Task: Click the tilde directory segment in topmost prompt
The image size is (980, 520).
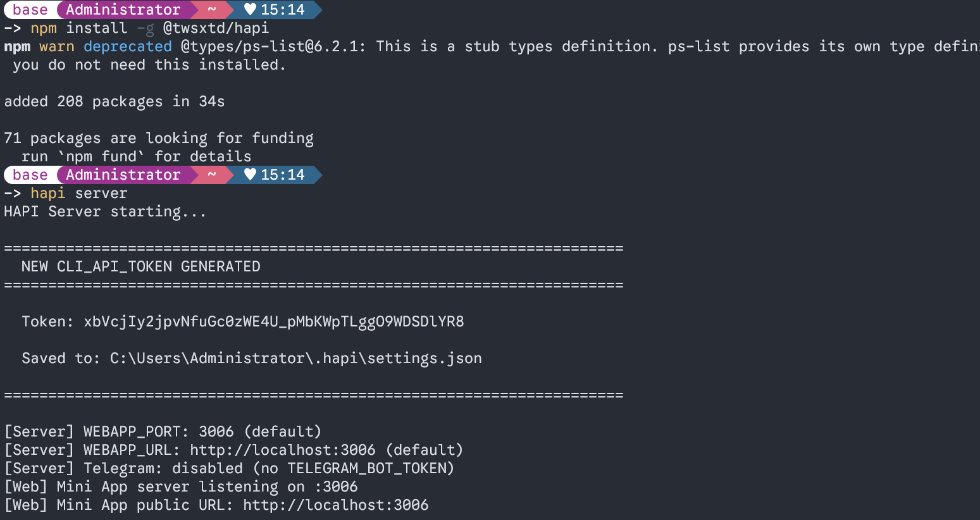Action: click(x=212, y=9)
